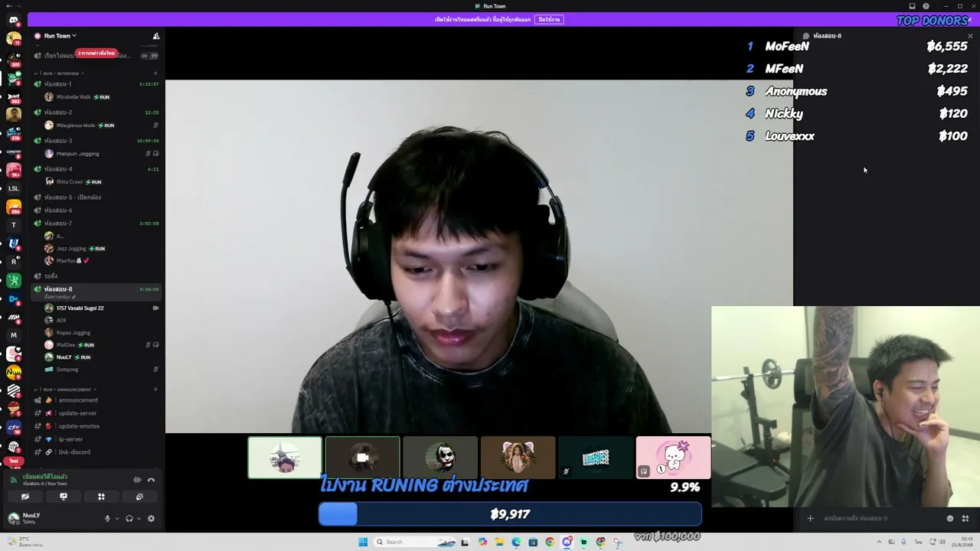The image size is (980, 551).
Task: Share your screen from voice panel
Action: (x=64, y=497)
